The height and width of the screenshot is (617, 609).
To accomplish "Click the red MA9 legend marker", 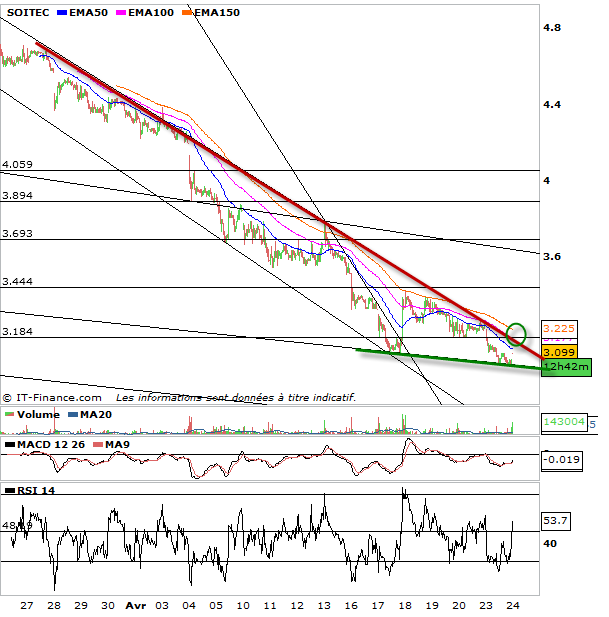I will point(97,444).
